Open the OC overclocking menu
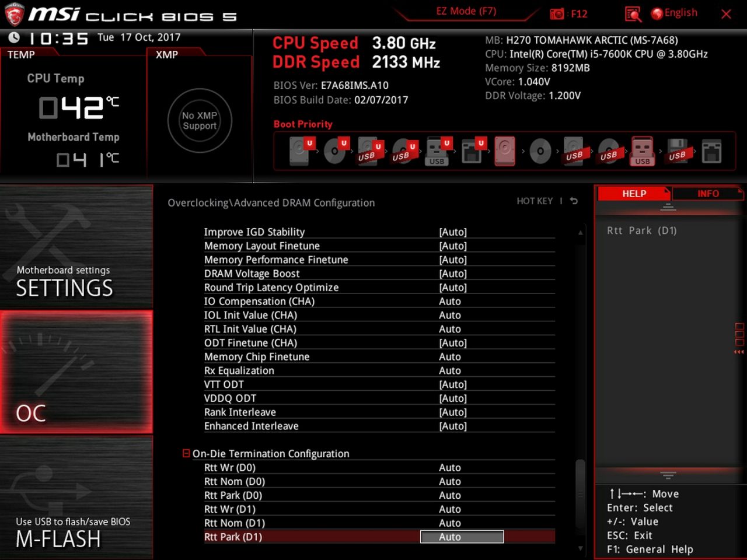 [x=76, y=372]
